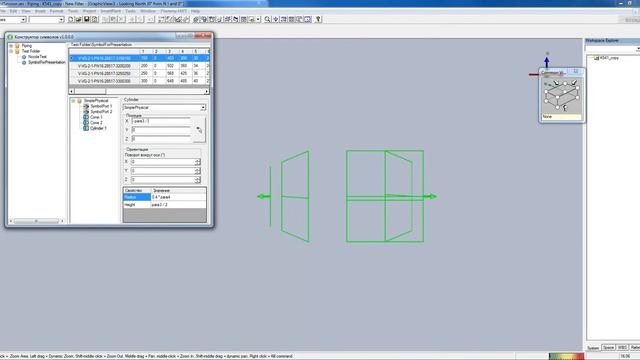The image size is (640, 360).
Task: Open the toolbar dropdown arrow left of Zoom tool
Action: [x=258, y=19]
